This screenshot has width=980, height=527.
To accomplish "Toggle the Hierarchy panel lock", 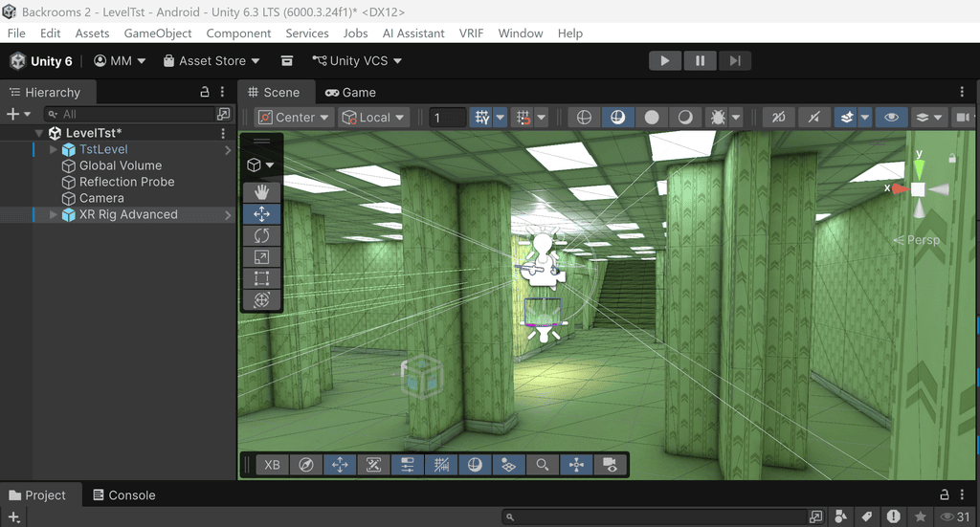I will coord(205,92).
